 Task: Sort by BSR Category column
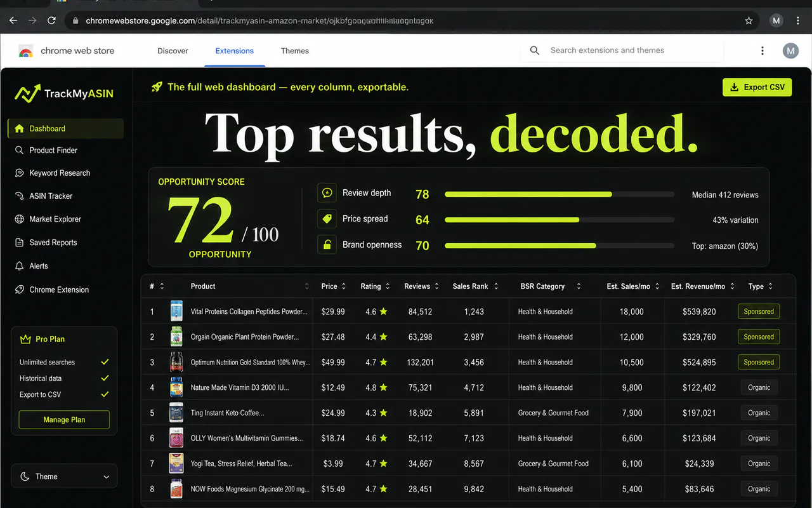tap(579, 286)
